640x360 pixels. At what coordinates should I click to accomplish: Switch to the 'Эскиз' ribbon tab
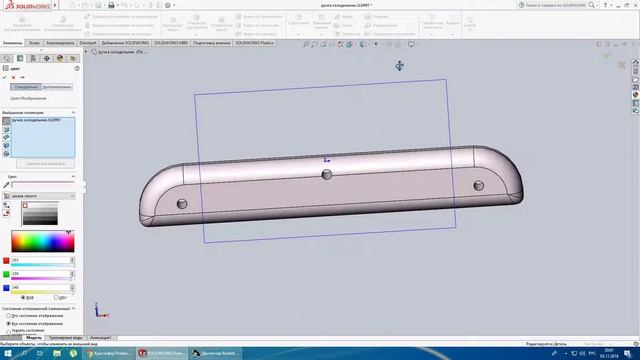coord(34,43)
